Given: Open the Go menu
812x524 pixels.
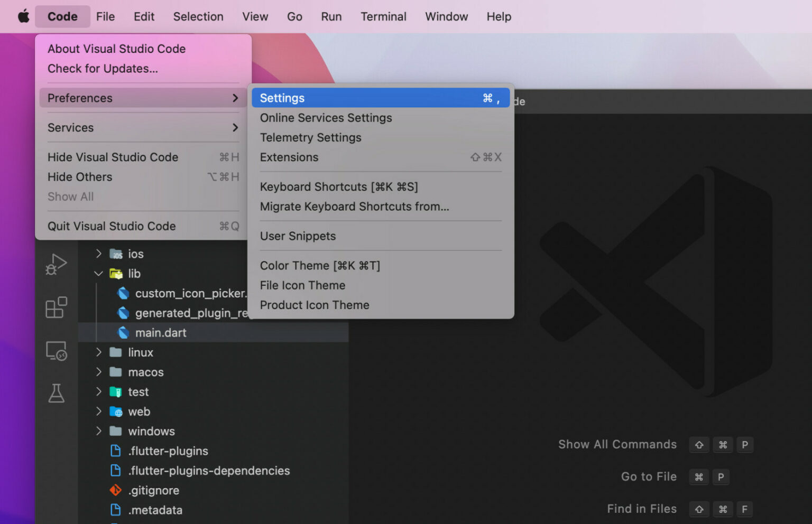Looking at the screenshot, I should tap(294, 16).
